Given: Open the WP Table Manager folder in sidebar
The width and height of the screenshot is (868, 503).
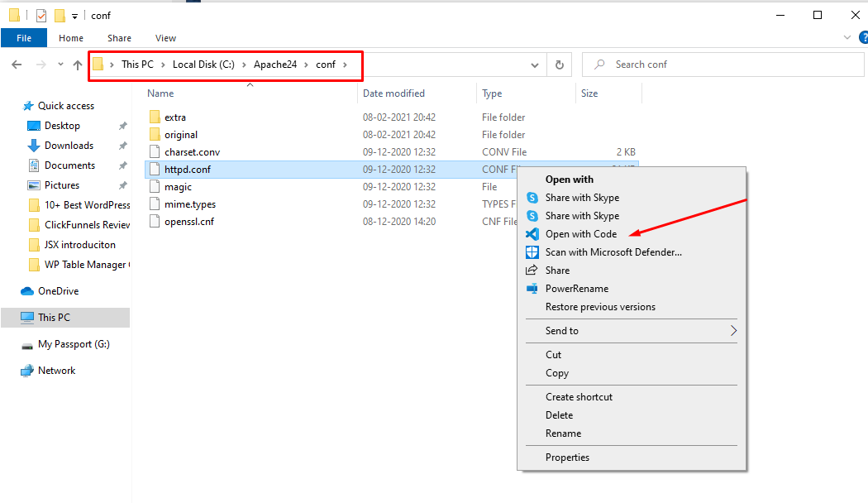Looking at the screenshot, I should (87, 265).
